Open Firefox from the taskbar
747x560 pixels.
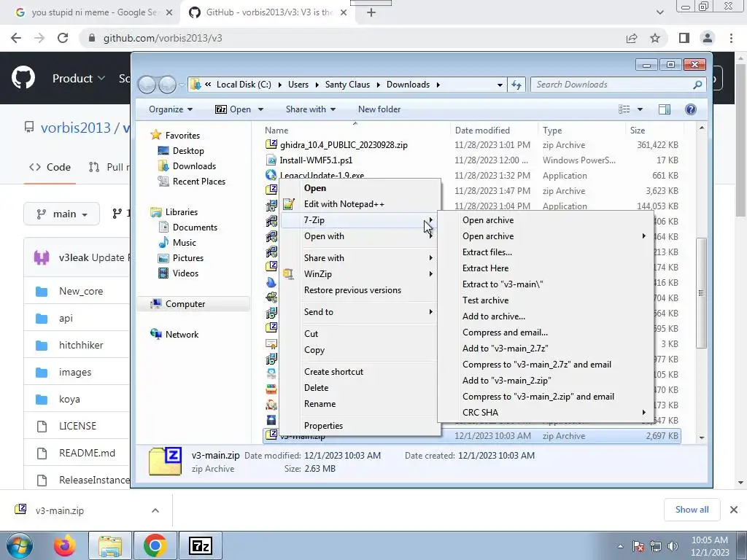65,545
